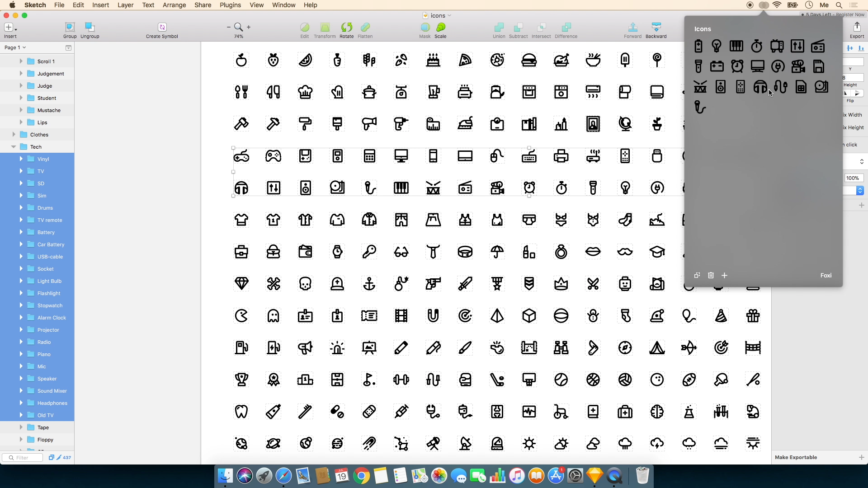Toggle the layers copy filter icon at the bottom

51,457
